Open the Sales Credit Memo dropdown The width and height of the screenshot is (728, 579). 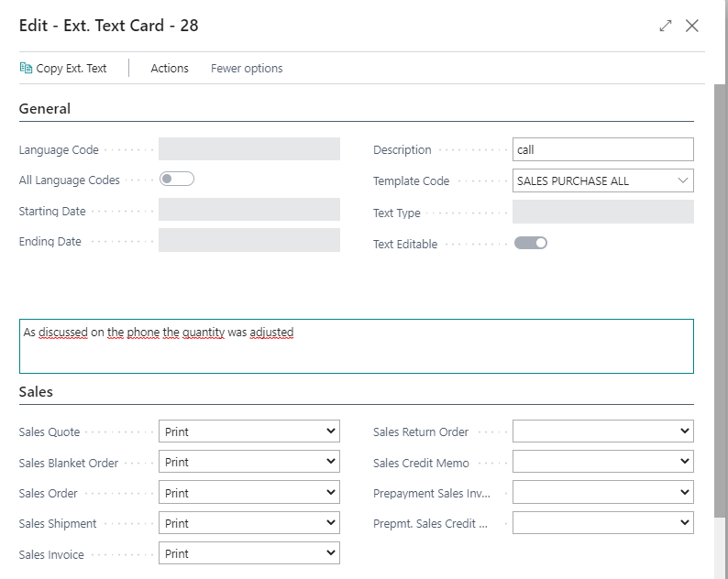pos(603,462)
